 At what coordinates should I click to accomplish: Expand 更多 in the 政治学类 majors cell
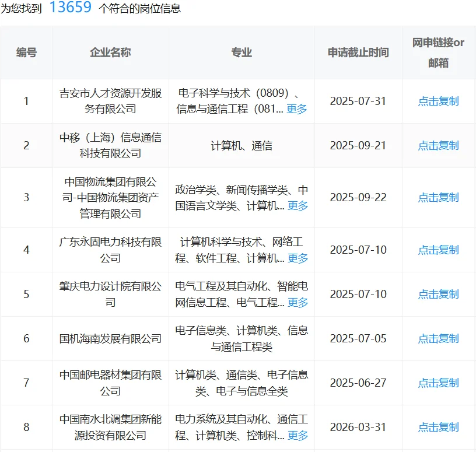(298, 206)
